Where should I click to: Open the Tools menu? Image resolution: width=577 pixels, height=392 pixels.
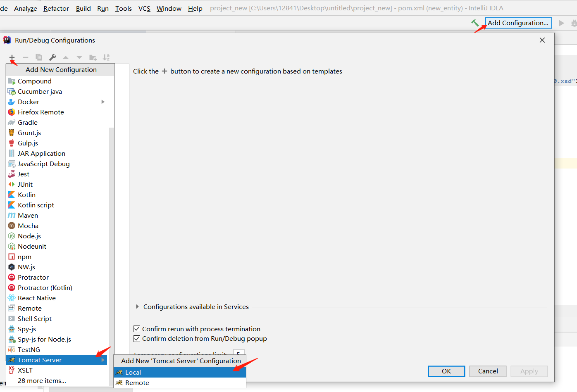[x=124, y=8]
